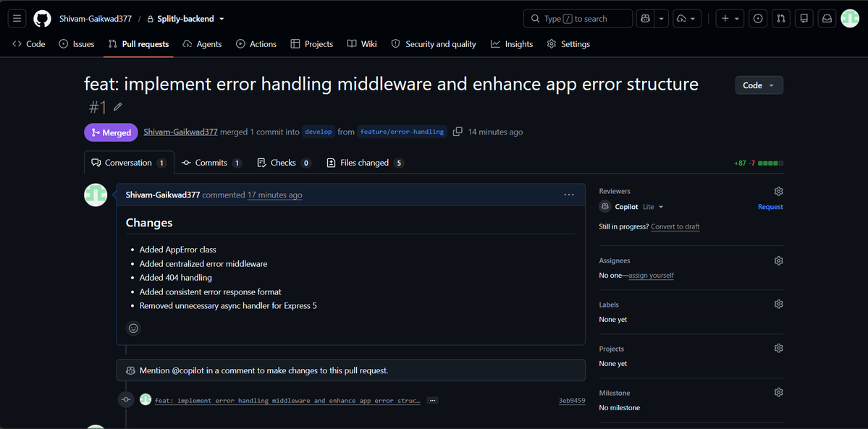Screen dimensions: 868x429
Task: Open commit hash 3eb9459
Action: pos(572,400)
